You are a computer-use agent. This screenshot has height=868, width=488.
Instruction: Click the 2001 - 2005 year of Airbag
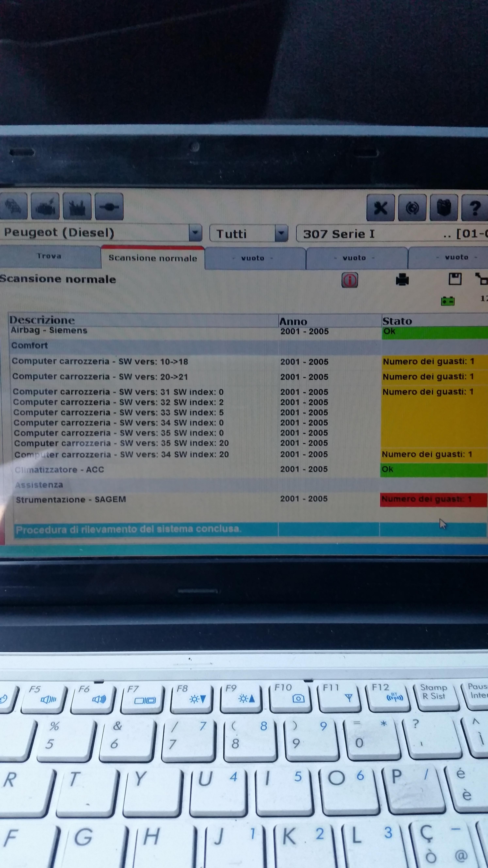click(x=304, y=331)
